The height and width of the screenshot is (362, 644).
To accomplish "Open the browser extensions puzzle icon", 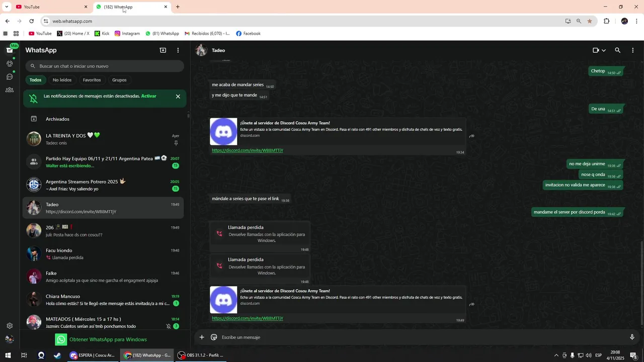I will click(607, 21).
